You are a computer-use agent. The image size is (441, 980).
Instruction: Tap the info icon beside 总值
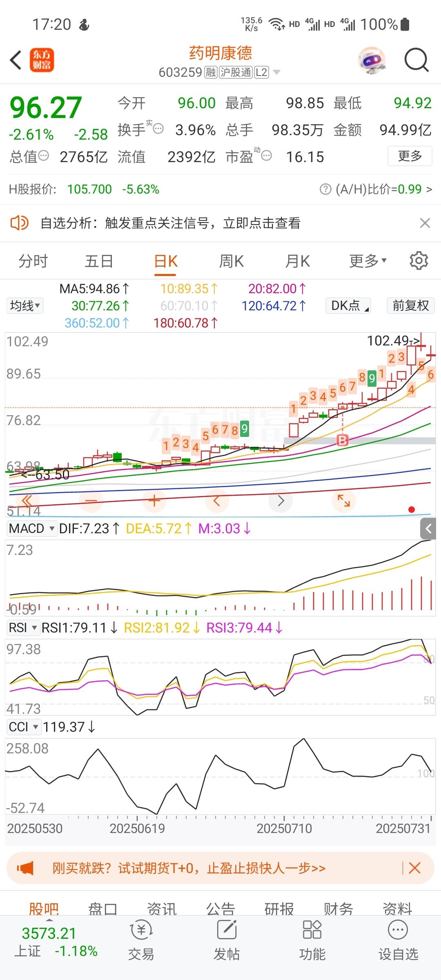(43, 156)
